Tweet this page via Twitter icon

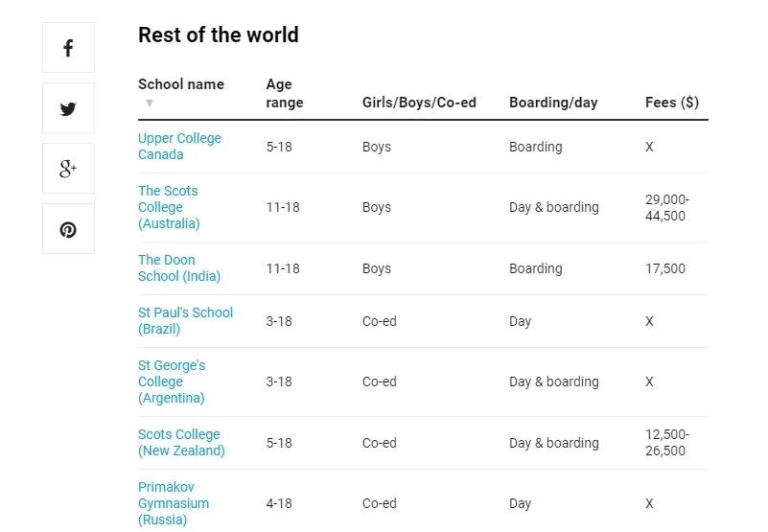[68, 107]
